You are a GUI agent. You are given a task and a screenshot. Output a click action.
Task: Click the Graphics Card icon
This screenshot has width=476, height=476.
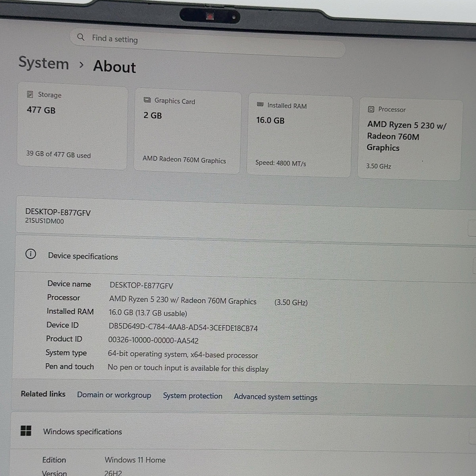(147, 100)
